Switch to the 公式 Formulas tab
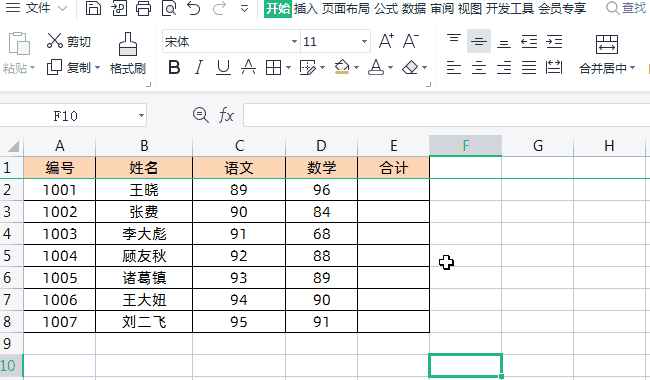 pos(386,8)
